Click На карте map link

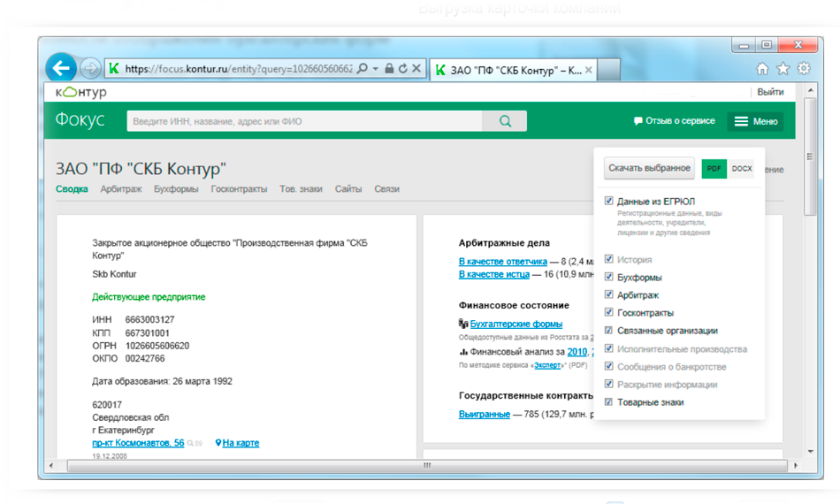[241, 443]
